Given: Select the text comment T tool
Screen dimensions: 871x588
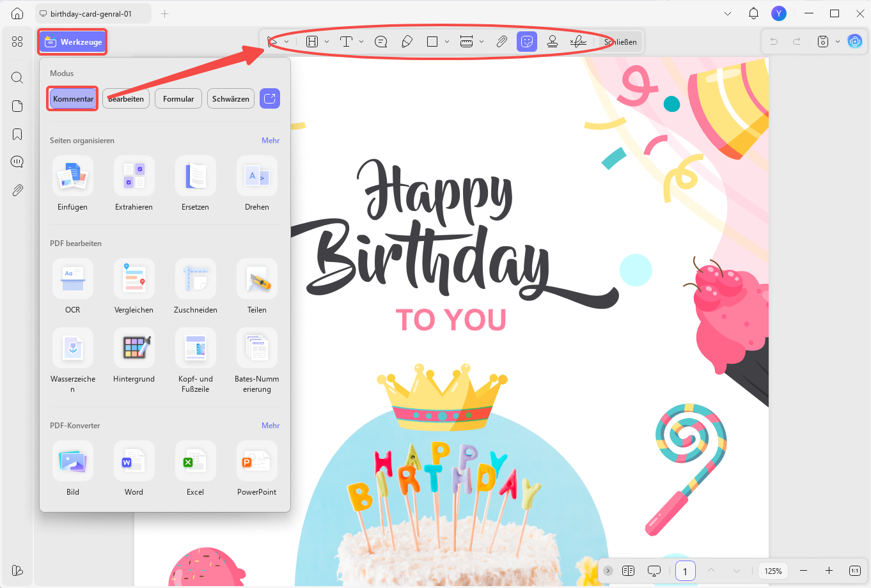Looking at the screenshot, I should 346,42.
